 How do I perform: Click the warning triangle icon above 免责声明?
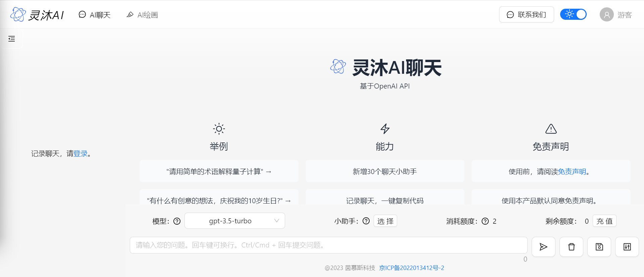(x=551, y=129)
